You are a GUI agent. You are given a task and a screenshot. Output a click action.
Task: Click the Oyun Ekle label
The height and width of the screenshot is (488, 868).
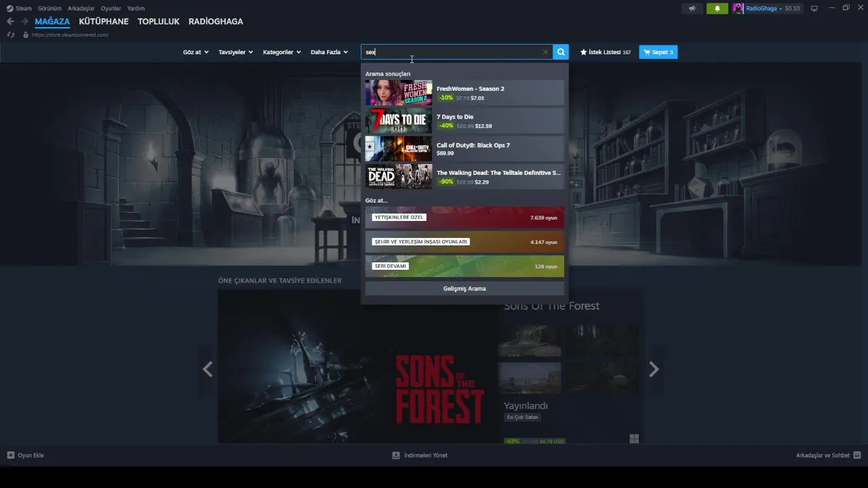(31, 455)
